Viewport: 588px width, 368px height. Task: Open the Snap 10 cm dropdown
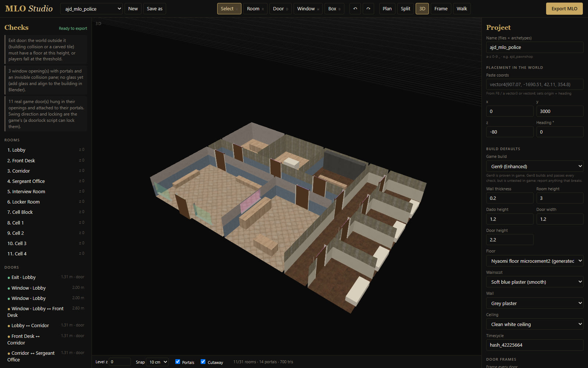click(x=157, y=362)
